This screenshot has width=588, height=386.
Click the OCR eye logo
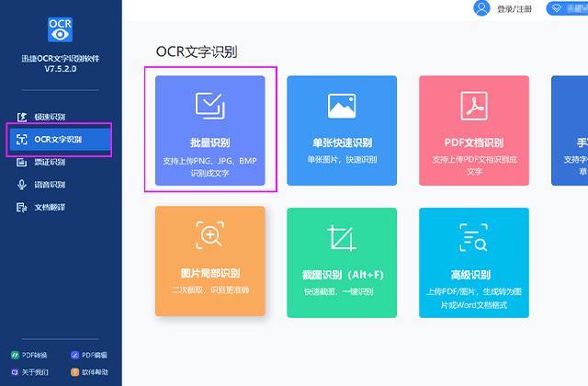click(x=60, y=29)
